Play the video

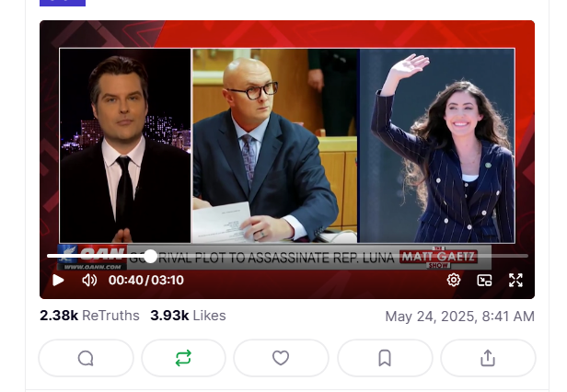[58, 281]
